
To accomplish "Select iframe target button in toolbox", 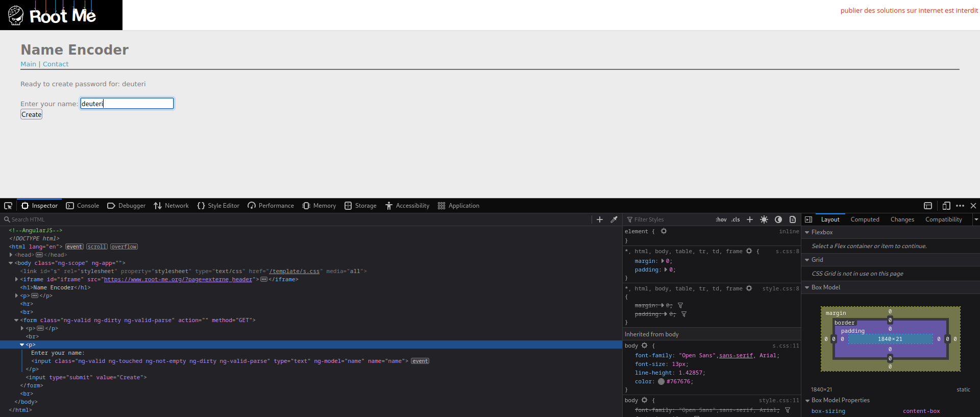I will pyautogui.click(x=928, y=206).
